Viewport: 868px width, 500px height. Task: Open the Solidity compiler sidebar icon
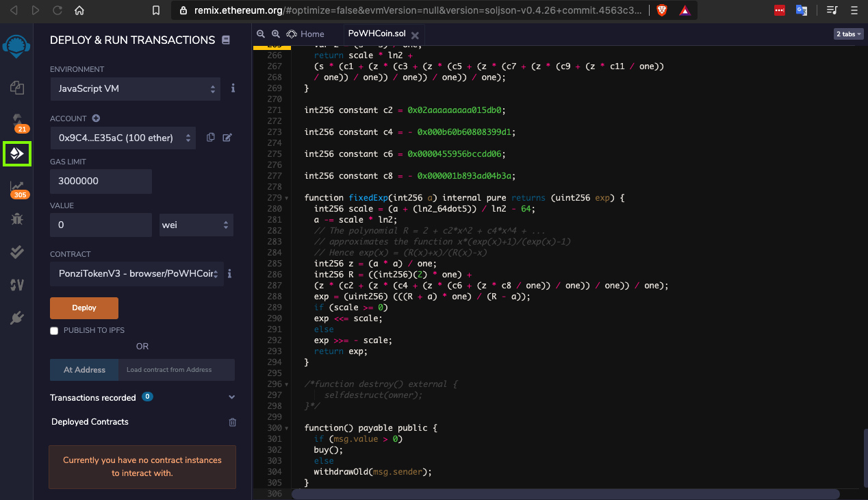pyautogui.click(x=17, y=121)
